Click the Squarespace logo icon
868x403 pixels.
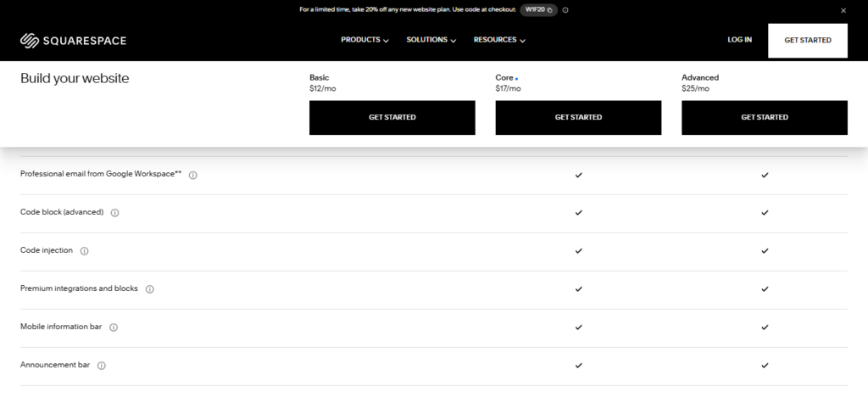click(x=30, y=40)
